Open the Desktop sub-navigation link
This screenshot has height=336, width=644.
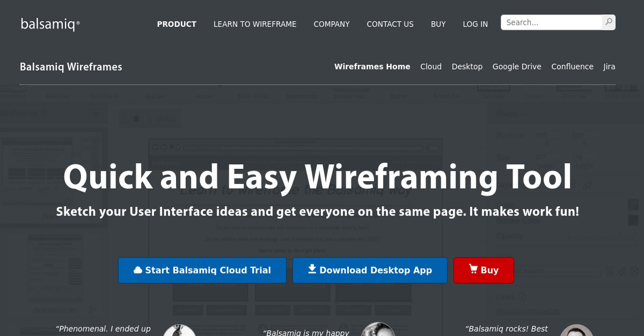467,66
